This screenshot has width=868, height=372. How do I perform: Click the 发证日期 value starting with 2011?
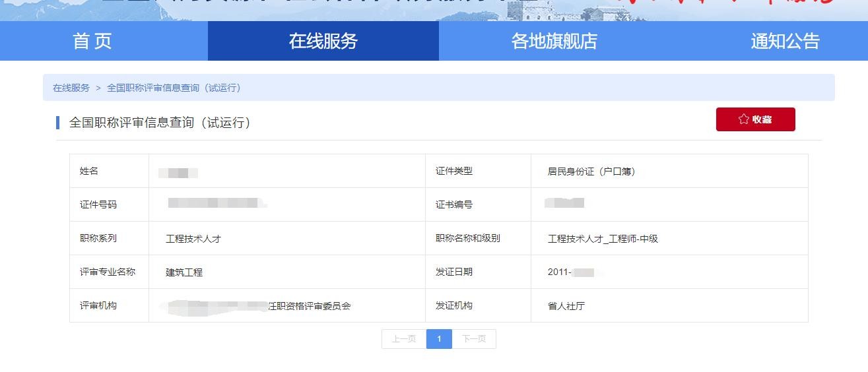(571, 272)
